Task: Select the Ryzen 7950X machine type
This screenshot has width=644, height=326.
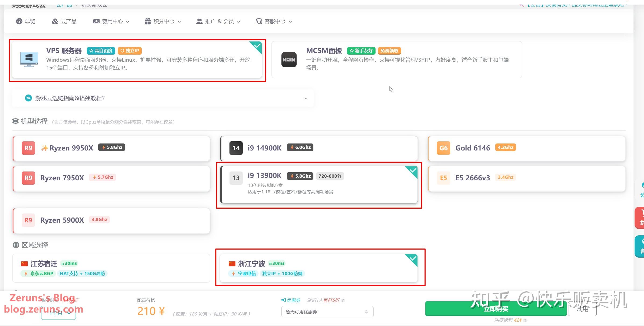Action: [111, 178]
